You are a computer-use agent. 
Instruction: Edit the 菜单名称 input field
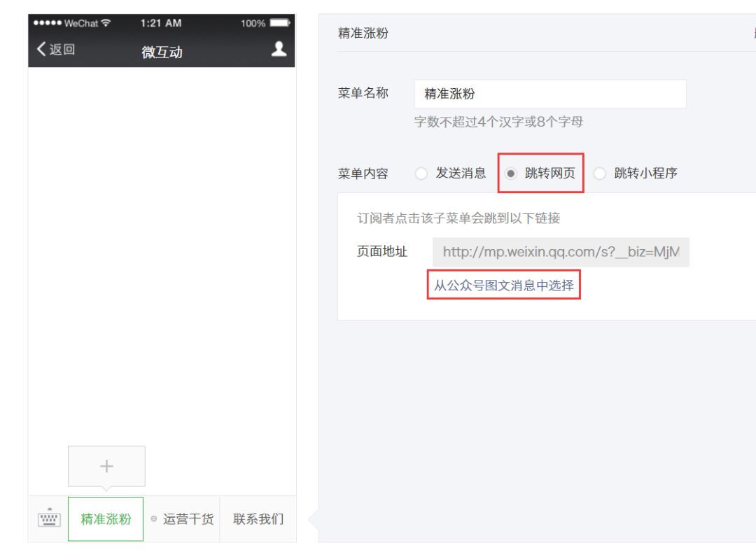point(550,94)
